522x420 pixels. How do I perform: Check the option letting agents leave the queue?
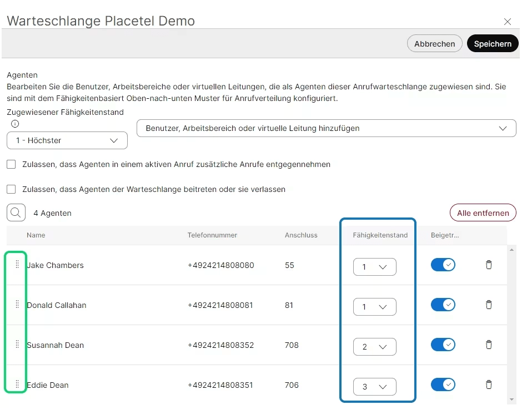coord(11,189)
